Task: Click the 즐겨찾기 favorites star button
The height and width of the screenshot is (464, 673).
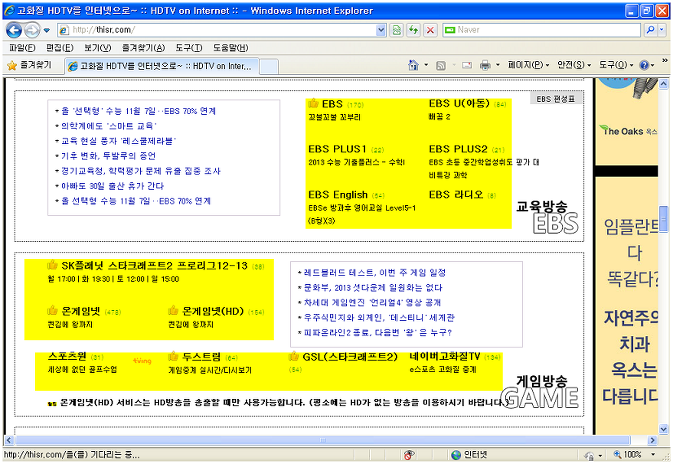Action: click(30, 65)
